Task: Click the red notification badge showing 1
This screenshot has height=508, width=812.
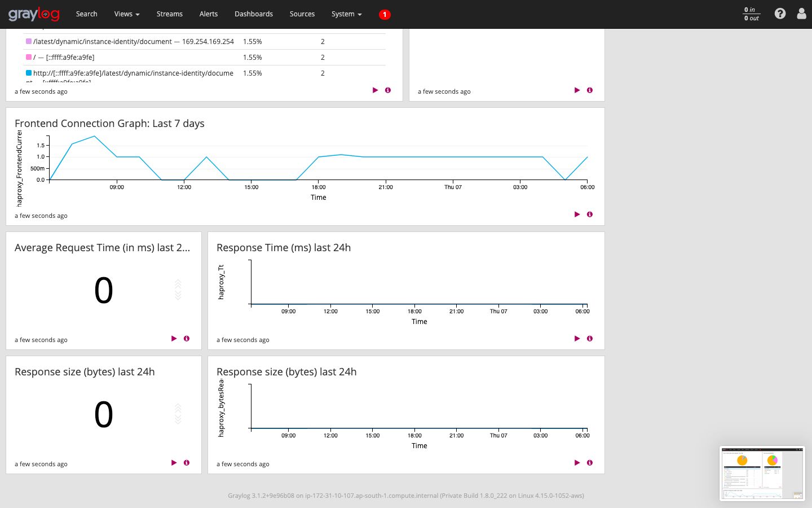Action: pos(385,15)
